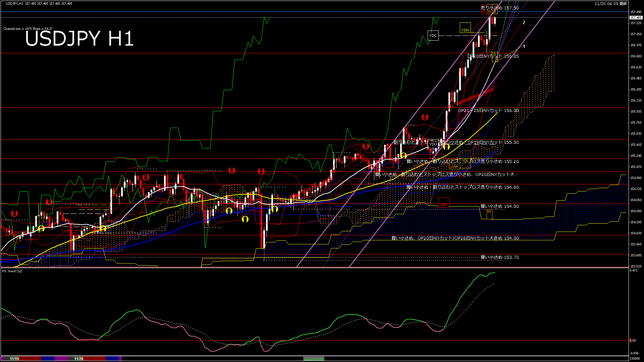
Task: Toggle the macd ON button
Action: [314, 359]
